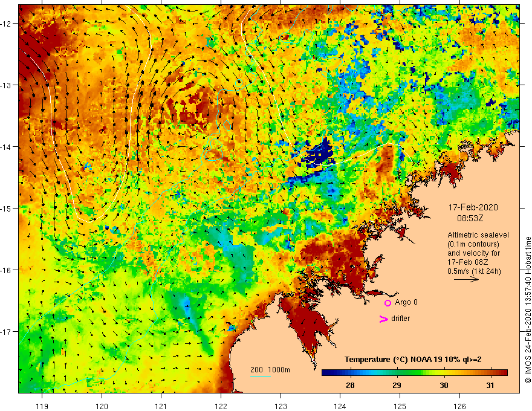Click the 'drifter' label

(x=400, y=319)
